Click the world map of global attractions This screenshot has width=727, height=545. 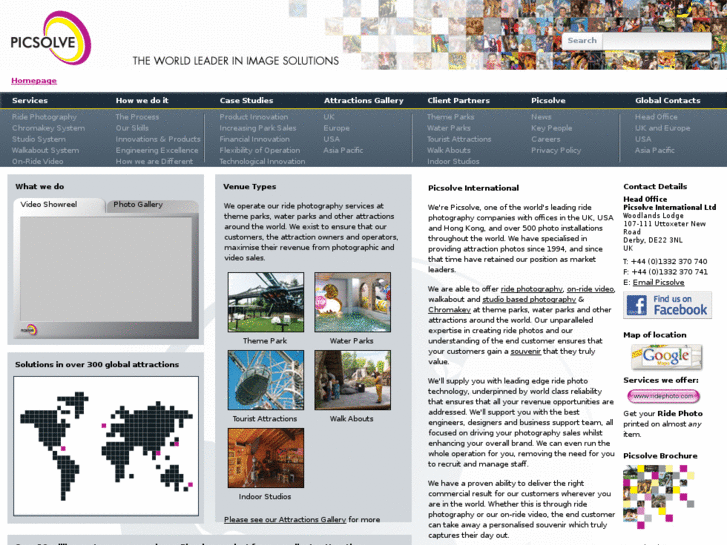coord(106,446)
